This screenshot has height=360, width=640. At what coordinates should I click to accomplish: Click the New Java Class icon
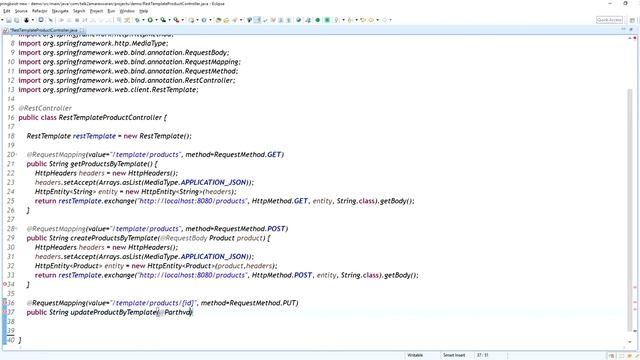click(204, 20)
